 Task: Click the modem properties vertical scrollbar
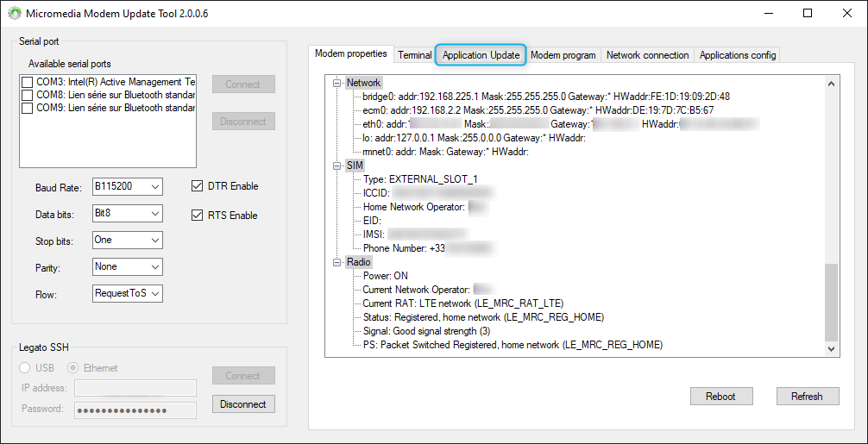click(831, 302)
